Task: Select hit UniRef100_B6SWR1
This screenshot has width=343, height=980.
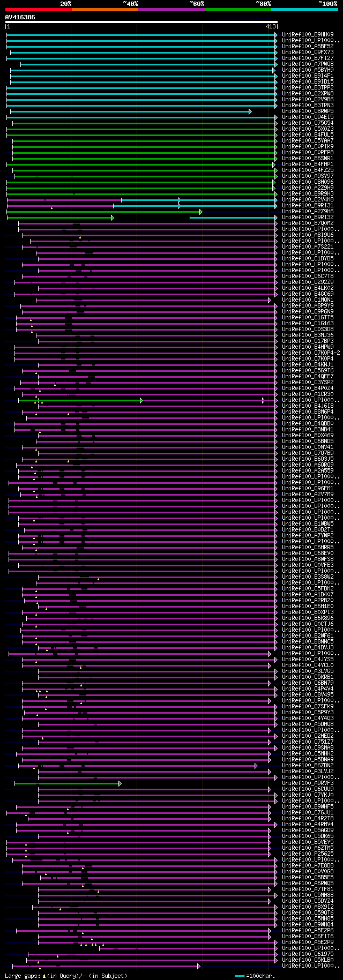Action: click(x=308, y=159)
